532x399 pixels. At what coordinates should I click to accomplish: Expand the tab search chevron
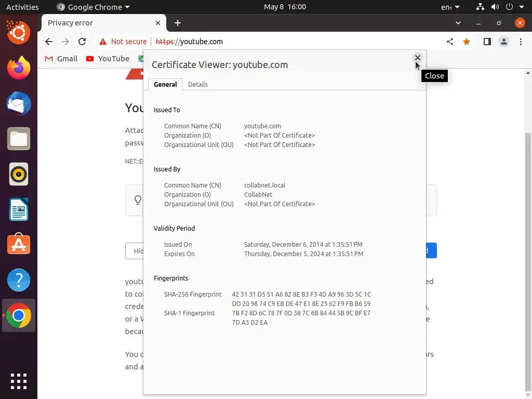458,23
